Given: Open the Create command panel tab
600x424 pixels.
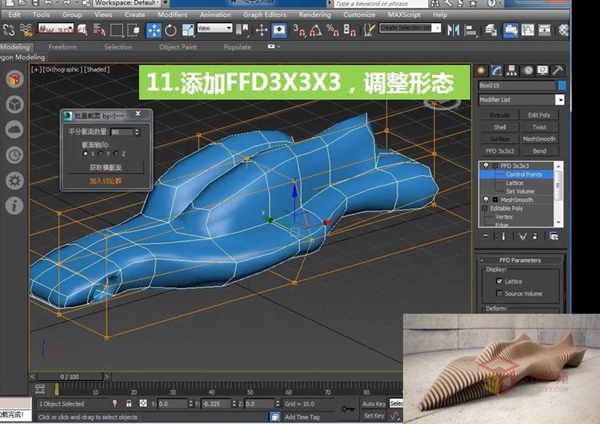Looking at the screenshot, I should point(481,70).
